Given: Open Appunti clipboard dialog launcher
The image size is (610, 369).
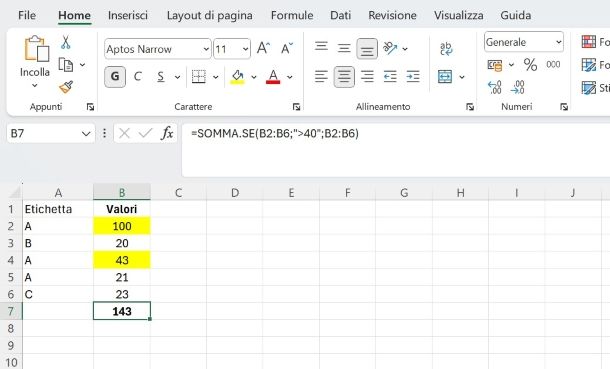Looking at the screenshot, I should 90,107.
